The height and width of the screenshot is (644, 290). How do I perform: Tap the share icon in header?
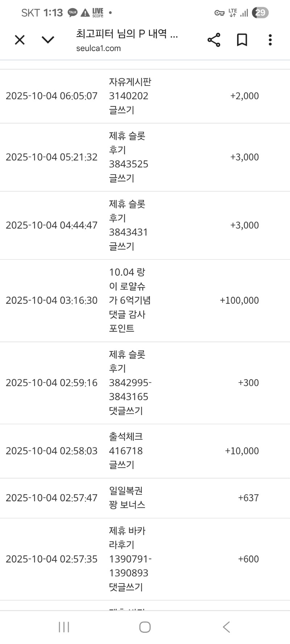click(214, 40)
